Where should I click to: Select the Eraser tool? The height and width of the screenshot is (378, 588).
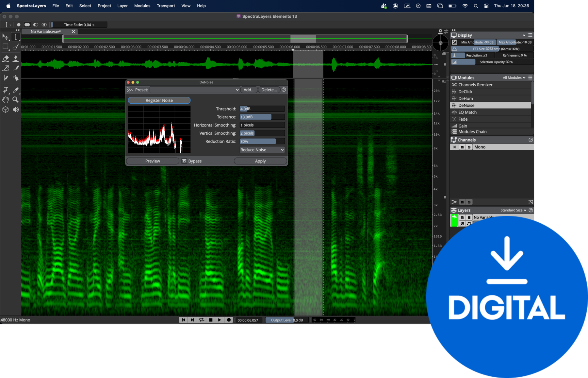[x=6, y=59]
